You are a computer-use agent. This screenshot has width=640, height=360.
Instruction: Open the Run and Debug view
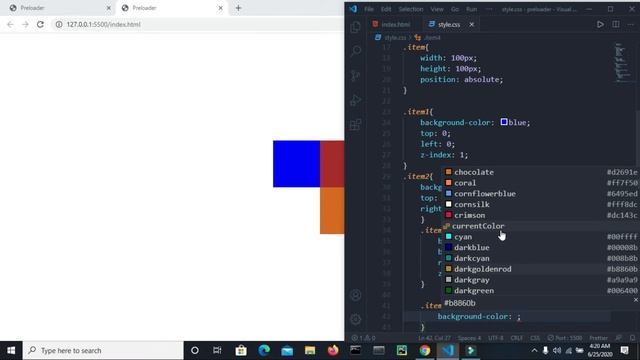[x=356, y=100]
